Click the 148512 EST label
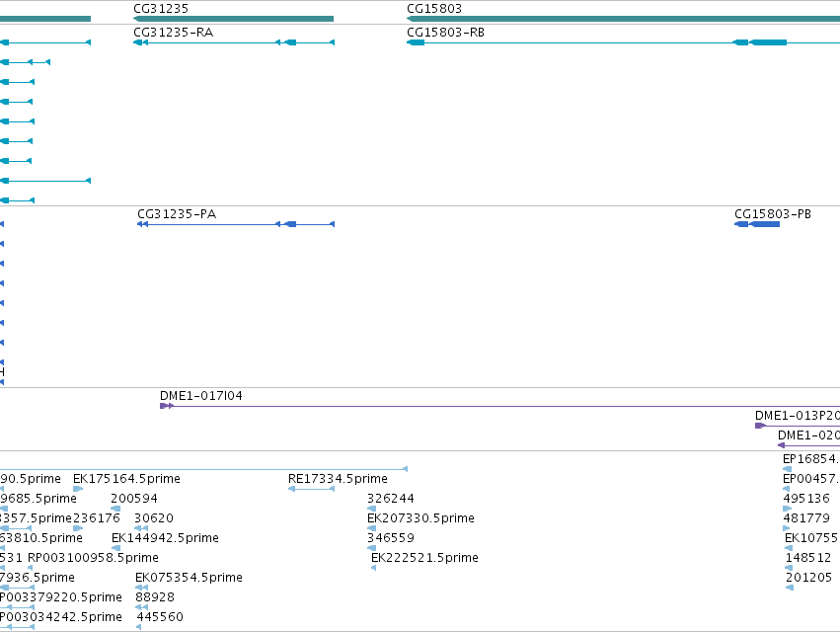This screenshot has height=632, width=840. click(808, 558)
